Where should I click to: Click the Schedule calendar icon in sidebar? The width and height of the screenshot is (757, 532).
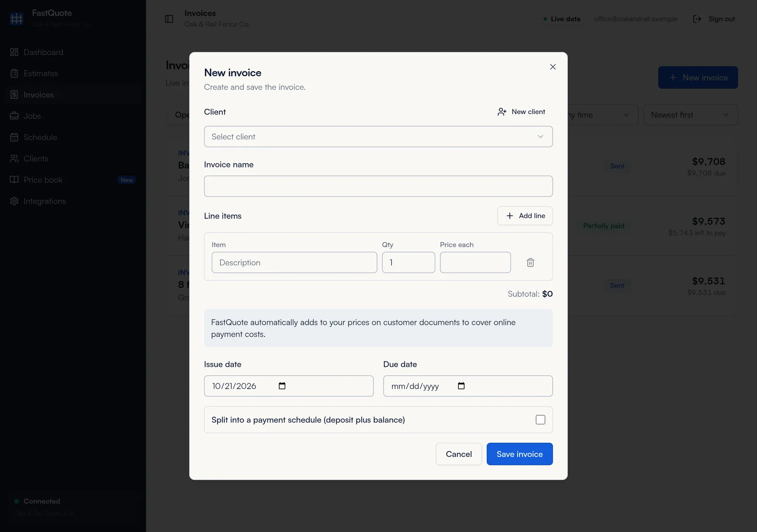click(x=14, y=137)
